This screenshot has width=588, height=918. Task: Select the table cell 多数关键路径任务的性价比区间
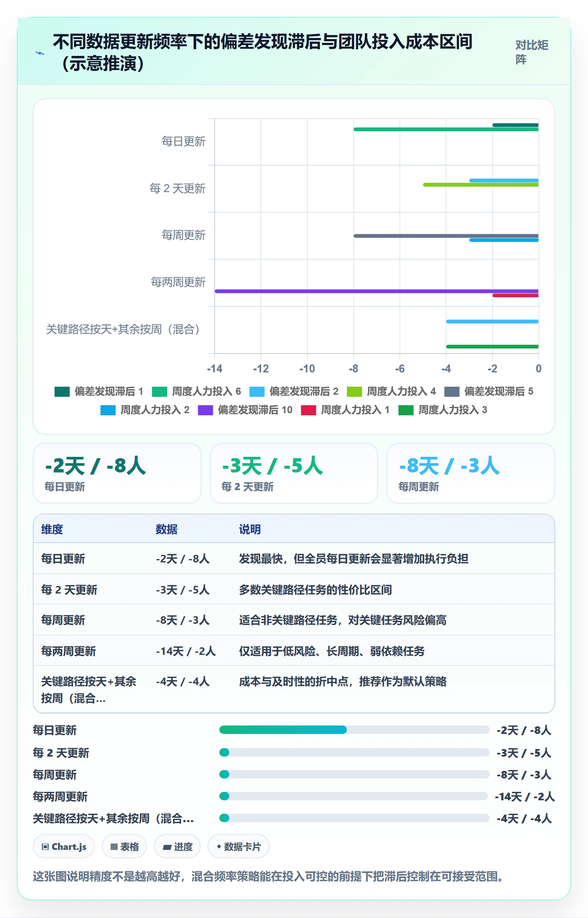(315, 590)
